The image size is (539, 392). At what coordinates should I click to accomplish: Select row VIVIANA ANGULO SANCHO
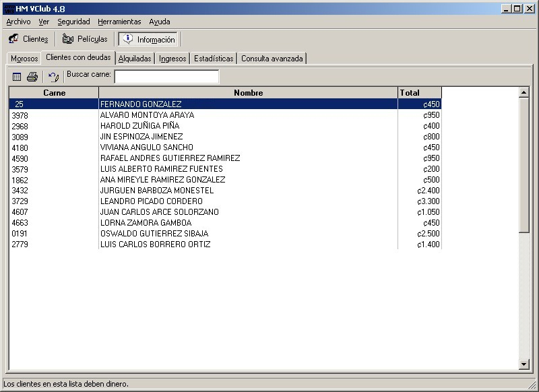[225, 148]
